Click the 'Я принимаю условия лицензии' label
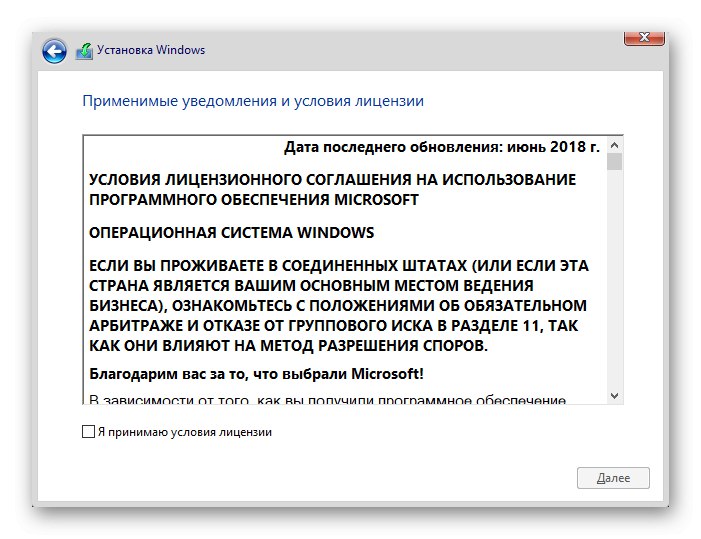The width and height of the screenshot is (701, 539). 185,432
